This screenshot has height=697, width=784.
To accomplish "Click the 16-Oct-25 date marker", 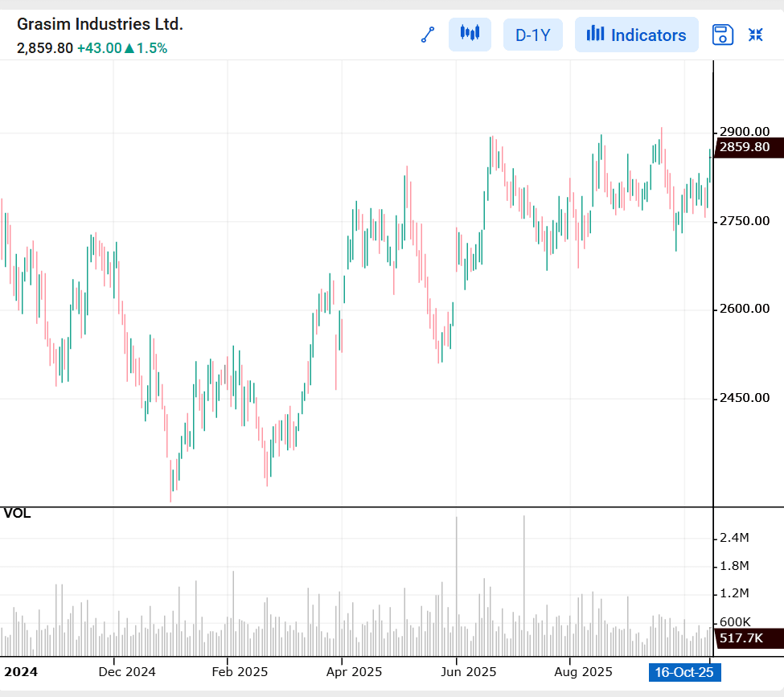I will [x=684, y=672].
